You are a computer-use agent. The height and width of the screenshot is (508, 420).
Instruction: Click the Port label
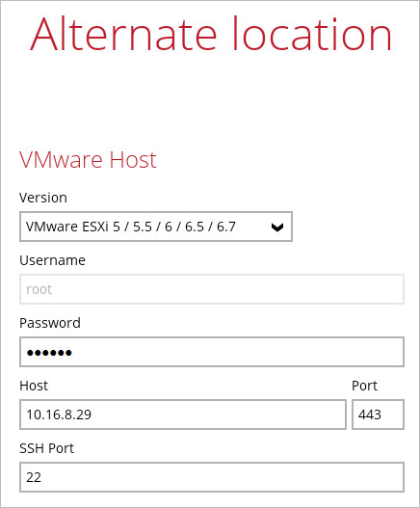365,386
